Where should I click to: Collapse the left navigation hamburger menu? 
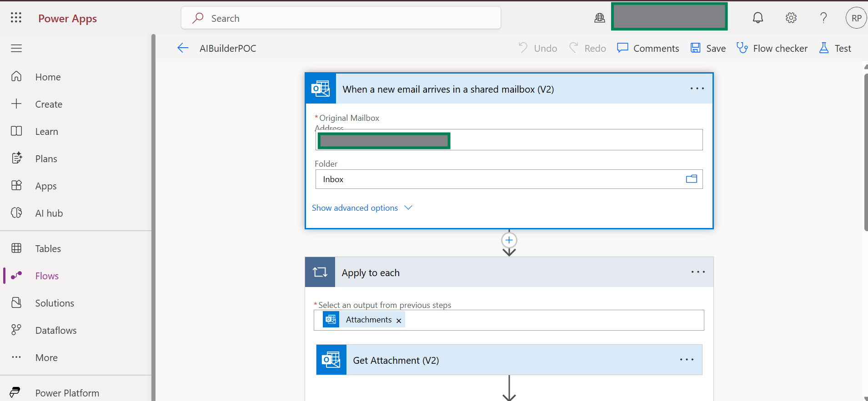(16, 48)
